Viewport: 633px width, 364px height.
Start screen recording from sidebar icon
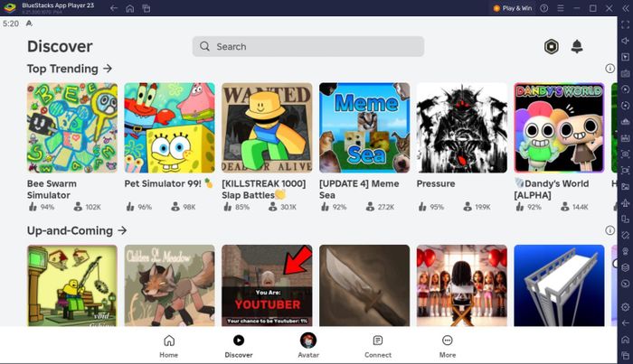tap(626, 170)
